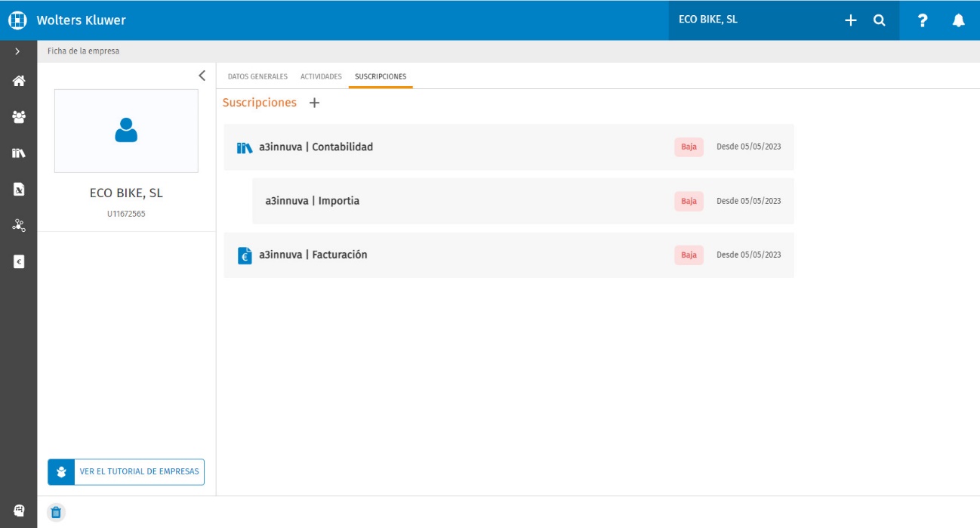The height and width of the screenshot is (528, 980).
Task: Open search with the magnifier icon
Action: (x=880, y=20)
